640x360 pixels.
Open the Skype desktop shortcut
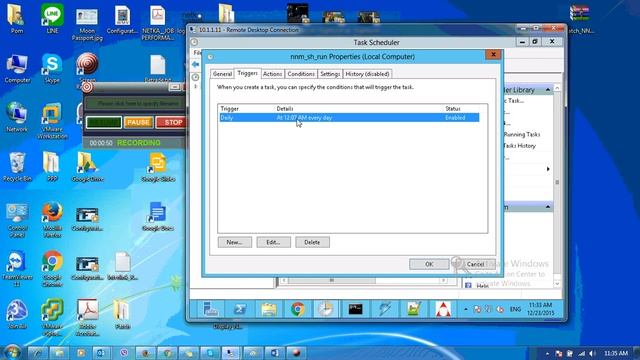pos(52,68)
